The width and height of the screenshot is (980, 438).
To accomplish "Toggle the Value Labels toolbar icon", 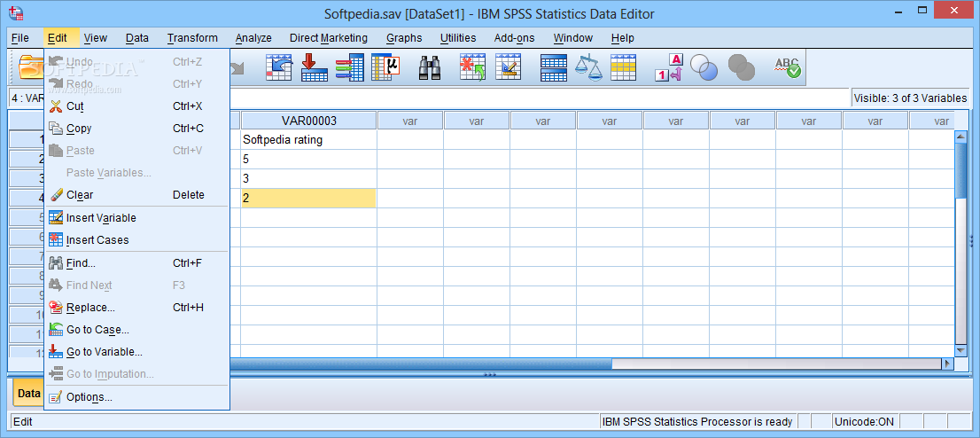I will (669, 67).
